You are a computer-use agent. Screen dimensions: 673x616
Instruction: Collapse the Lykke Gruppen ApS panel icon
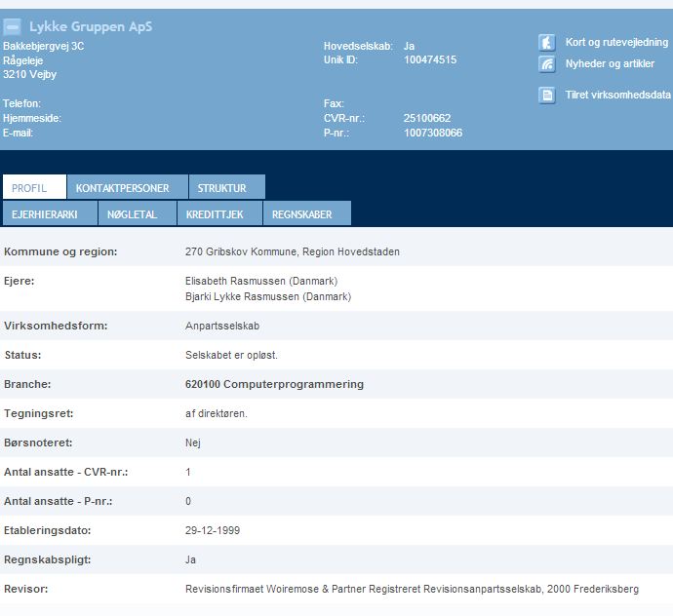(x=12, y=26)
